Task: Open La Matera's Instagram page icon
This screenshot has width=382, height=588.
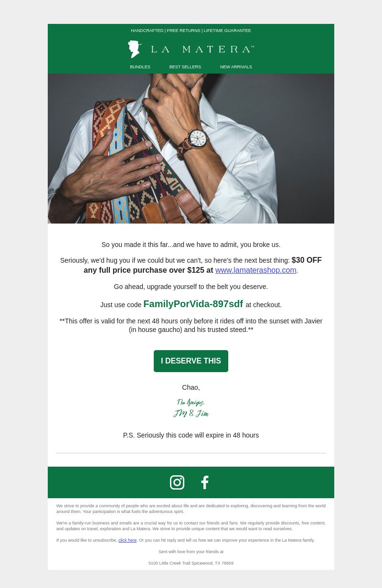Action: pos(177,482)
